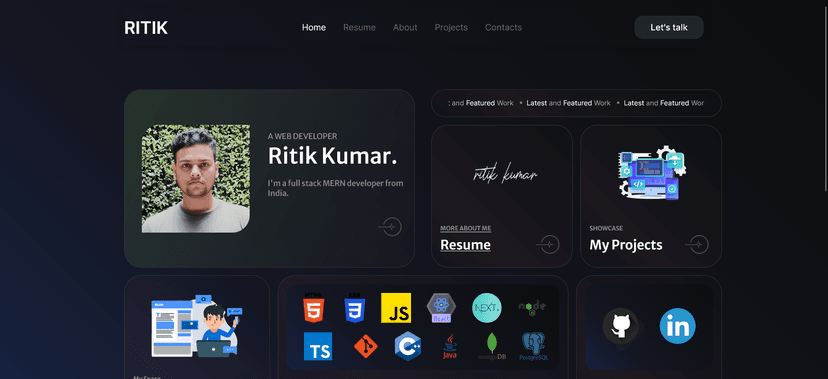Open the GitHub profile icon

click(x=620, y=326)
